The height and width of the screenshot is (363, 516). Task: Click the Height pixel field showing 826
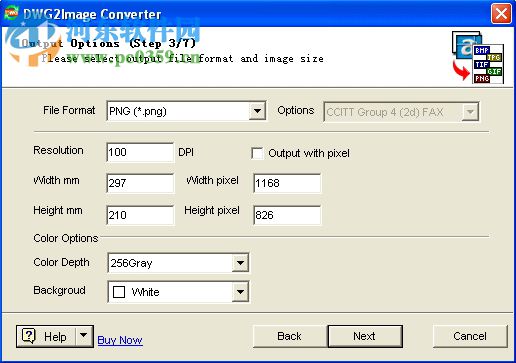point(287,215)
